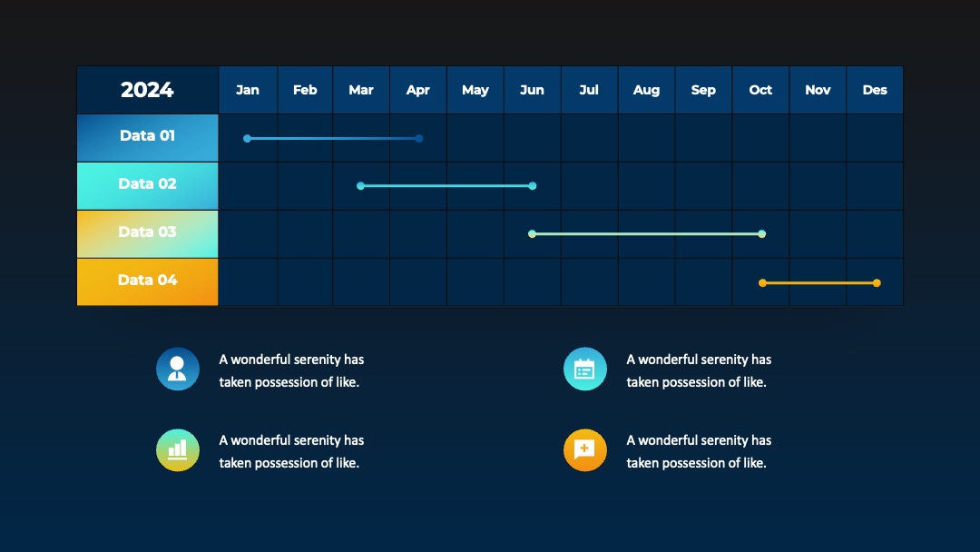Click the text beside the bar chart icon

tap(291, 451)
